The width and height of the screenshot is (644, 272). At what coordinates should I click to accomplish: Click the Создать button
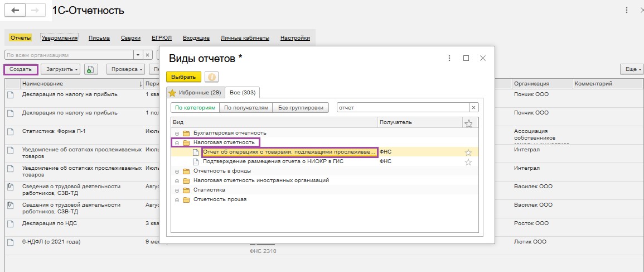click(x=21, y=69)
